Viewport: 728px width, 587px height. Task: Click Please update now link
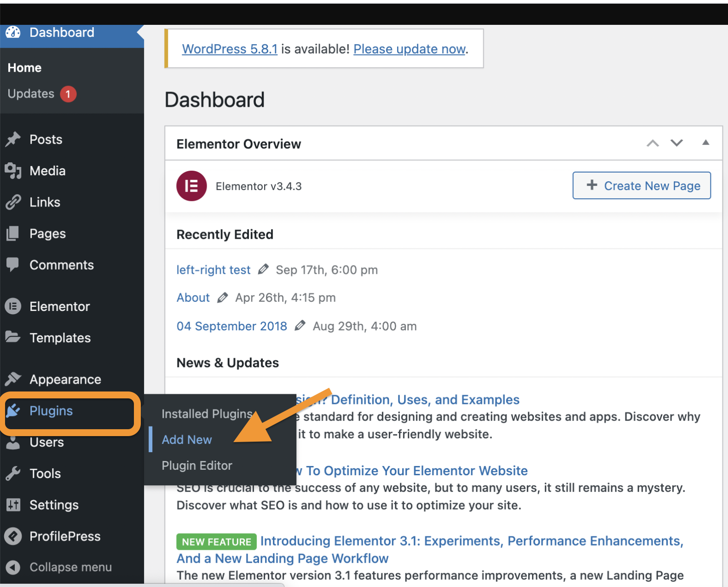pos(410,49)
